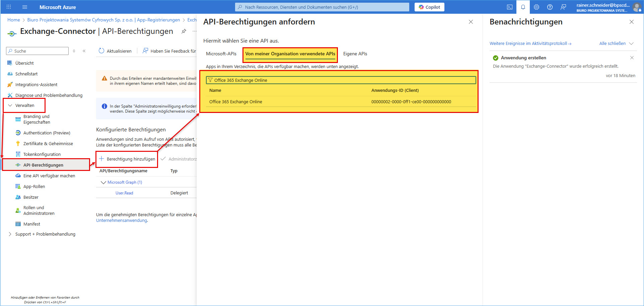The image size is (644, 306).
Task: Expand Support + Problembehandlung section
Action: coord(45,234)
